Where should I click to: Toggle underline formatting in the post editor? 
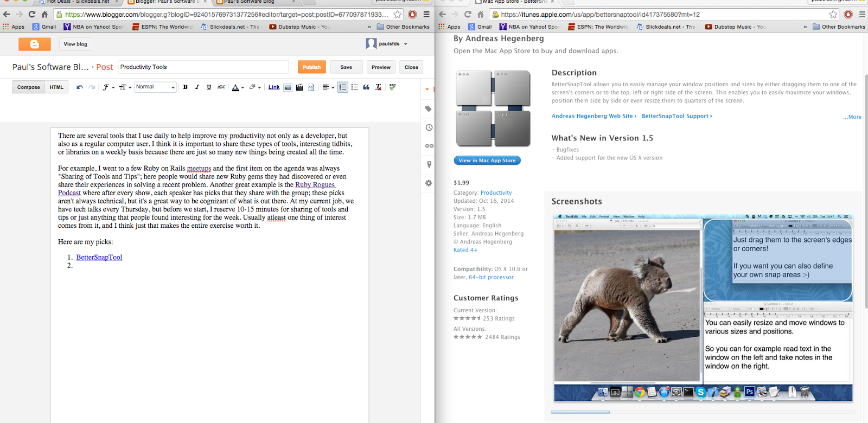tap(209, 87)
